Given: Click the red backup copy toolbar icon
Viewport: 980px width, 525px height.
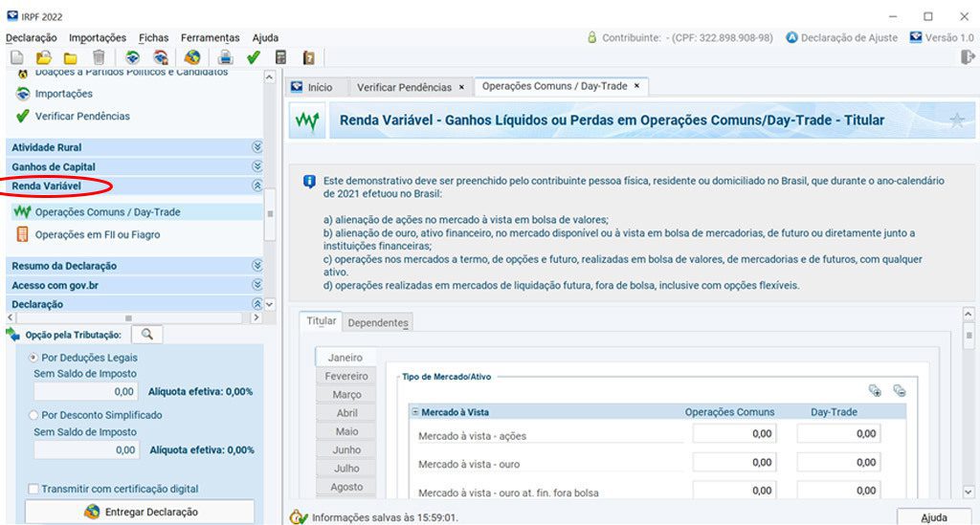Looking at the screenshot, I should click(x=161, y=58).
